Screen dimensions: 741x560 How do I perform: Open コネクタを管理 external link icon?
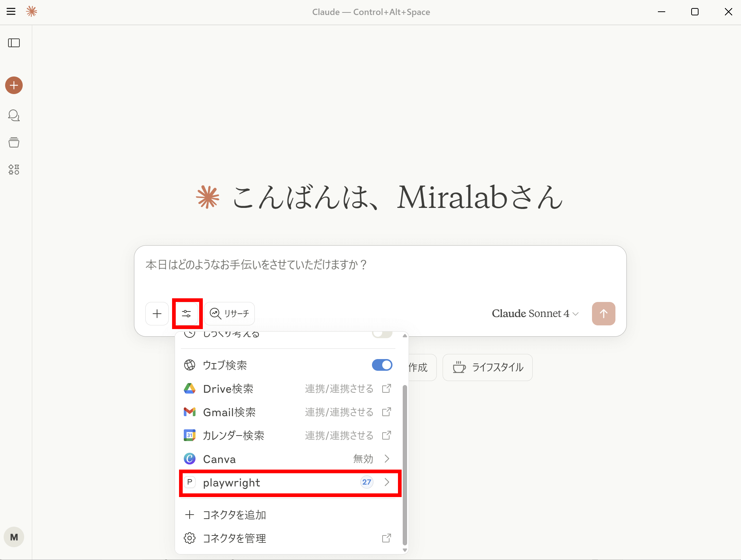[387, 538]
